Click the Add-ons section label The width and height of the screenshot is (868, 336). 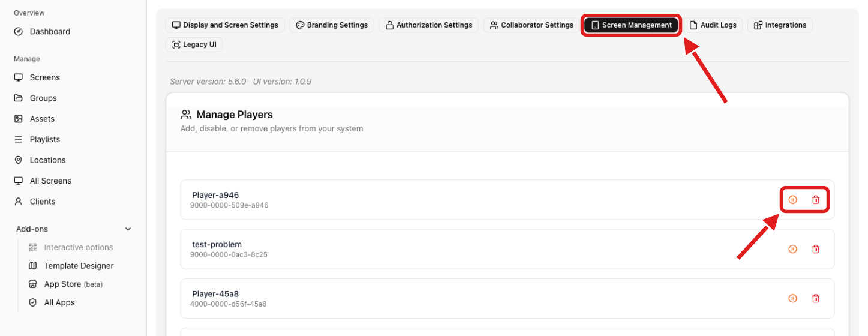[32, 229]
